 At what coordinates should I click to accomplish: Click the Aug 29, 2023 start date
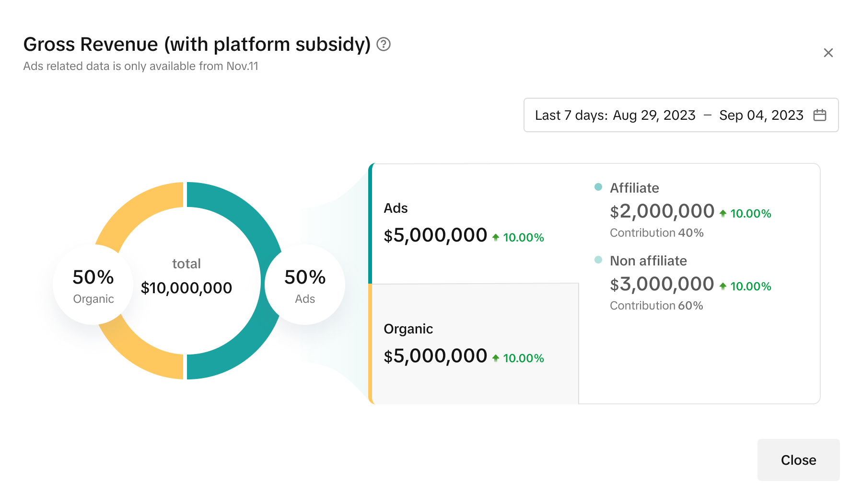pos(654,115)
